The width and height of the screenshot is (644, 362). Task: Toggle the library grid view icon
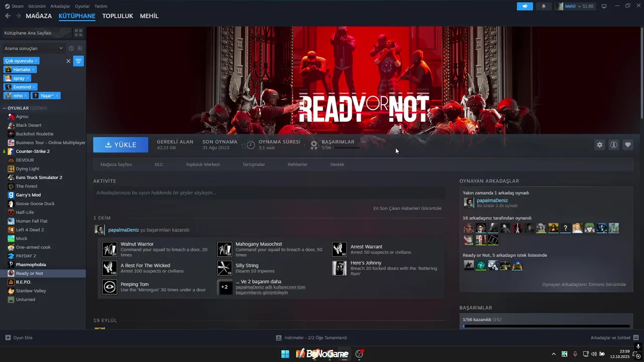click(x=78, y=33)
